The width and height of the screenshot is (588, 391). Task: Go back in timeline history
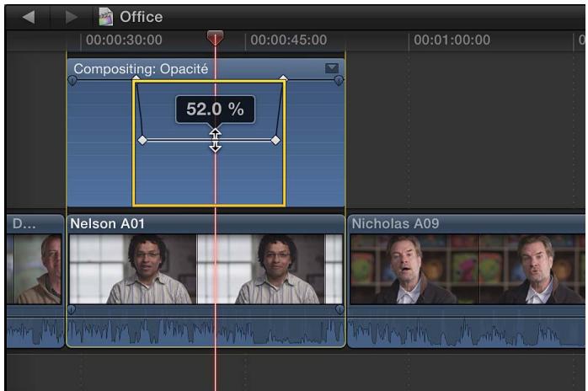click(x=29, y=17)
